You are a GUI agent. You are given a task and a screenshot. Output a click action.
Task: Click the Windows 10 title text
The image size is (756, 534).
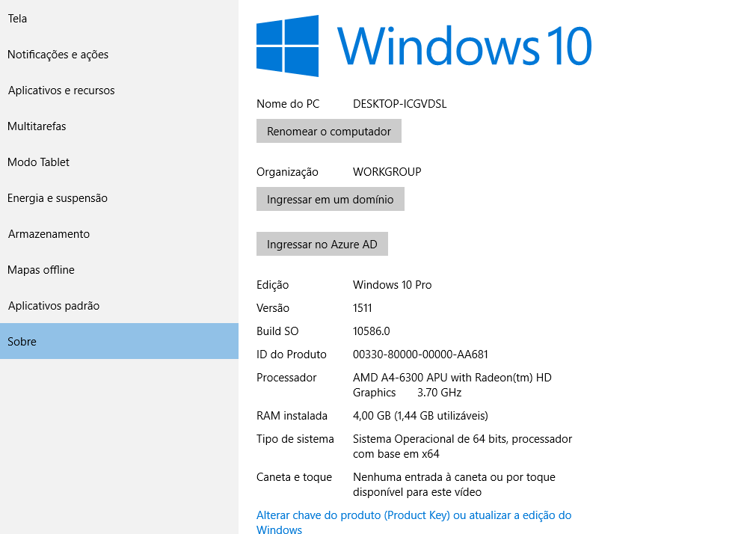click(464, 46)
